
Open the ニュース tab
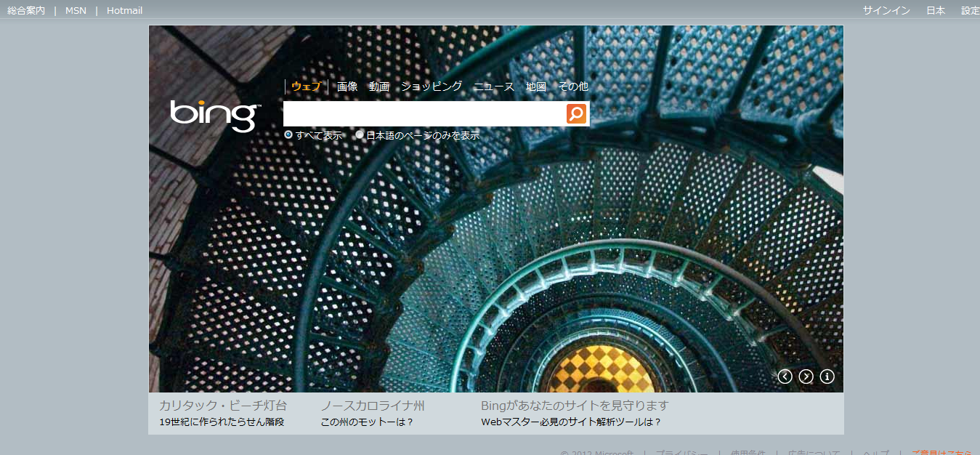pos(494,86)
